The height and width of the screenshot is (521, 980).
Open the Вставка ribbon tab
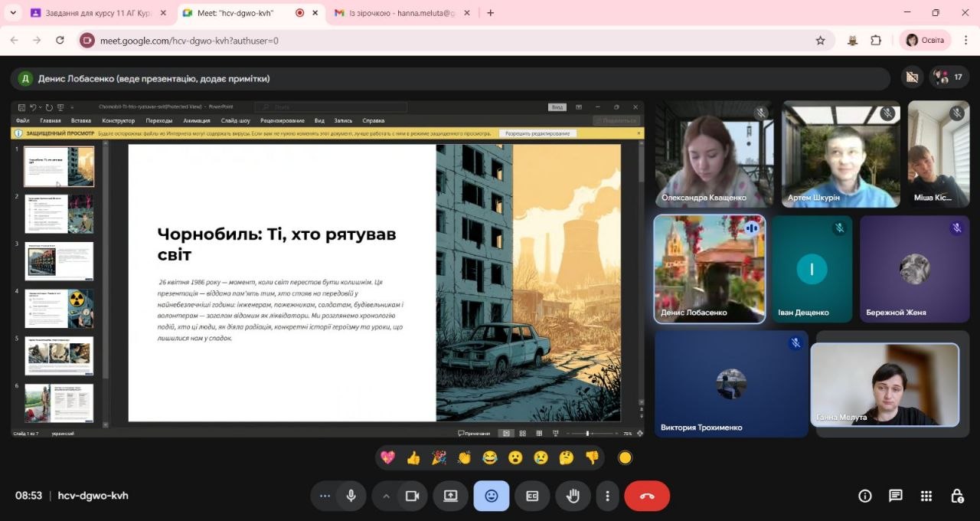[x=81, y=120]
